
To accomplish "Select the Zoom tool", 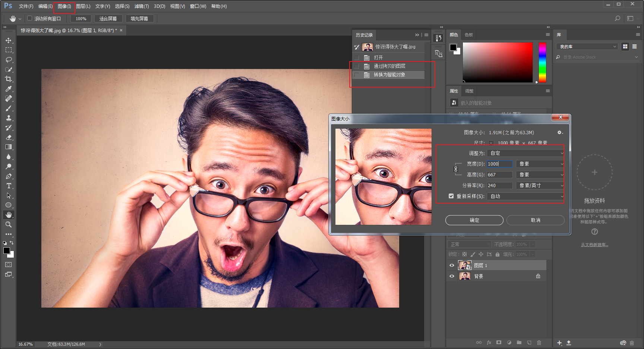I will click(x=9, y=224).
